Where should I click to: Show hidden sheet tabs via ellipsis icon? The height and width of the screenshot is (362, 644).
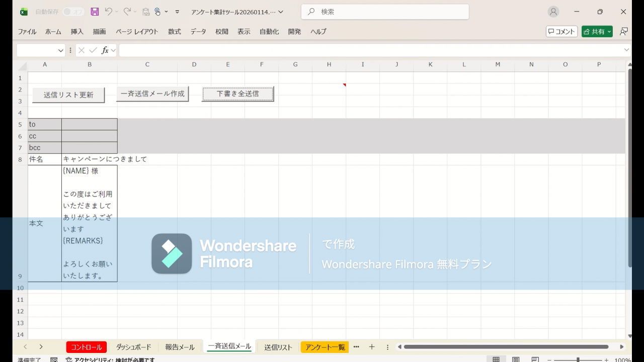356,347
